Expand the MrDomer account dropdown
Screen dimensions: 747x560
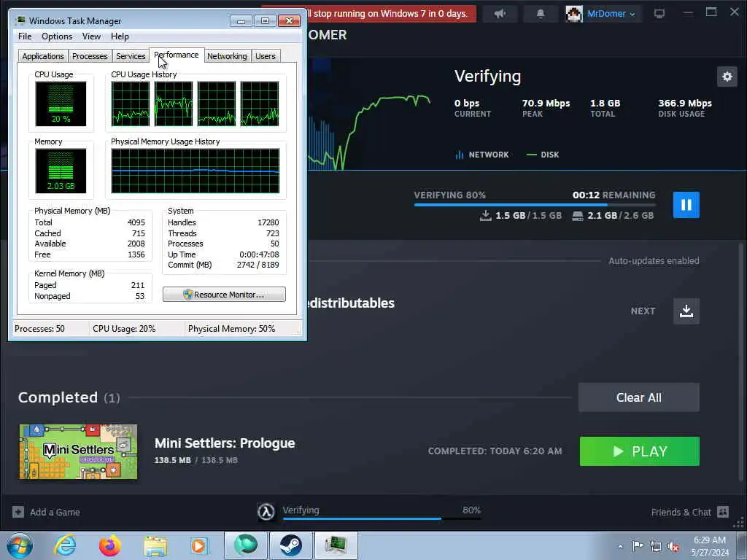(632, 15)
